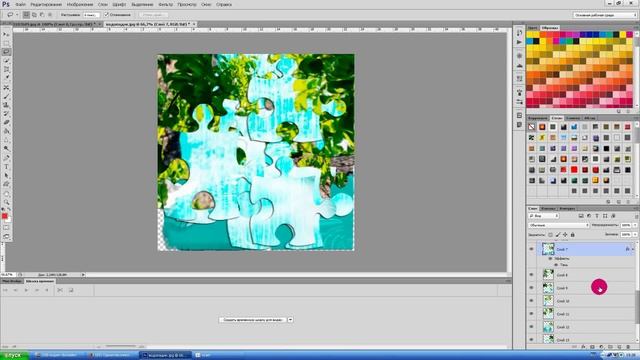Viewport: 640px width, 360px height.
Task: Click the Subtract from selection mode icon
Action: [x=42, y=15]
